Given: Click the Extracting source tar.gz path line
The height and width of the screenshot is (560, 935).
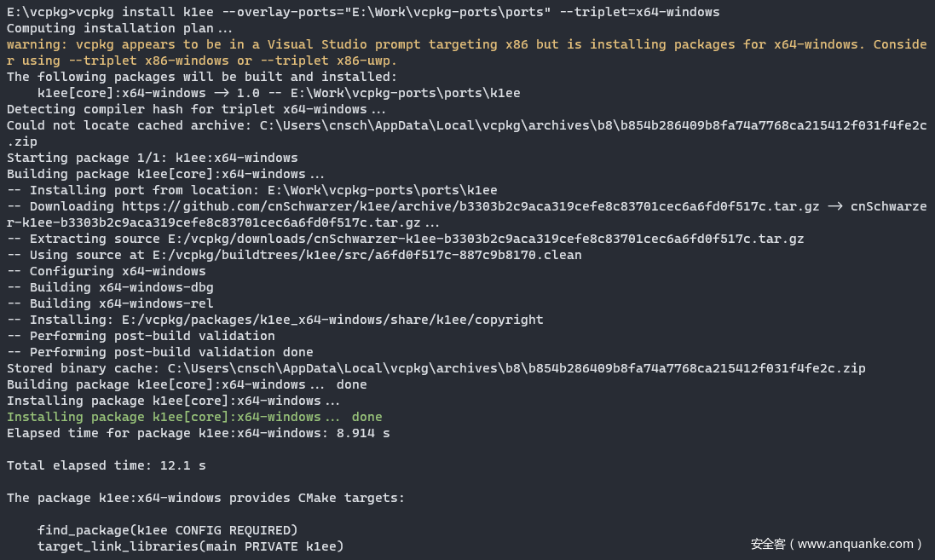Looking at the screenshot, I should [x=405, y=239].
